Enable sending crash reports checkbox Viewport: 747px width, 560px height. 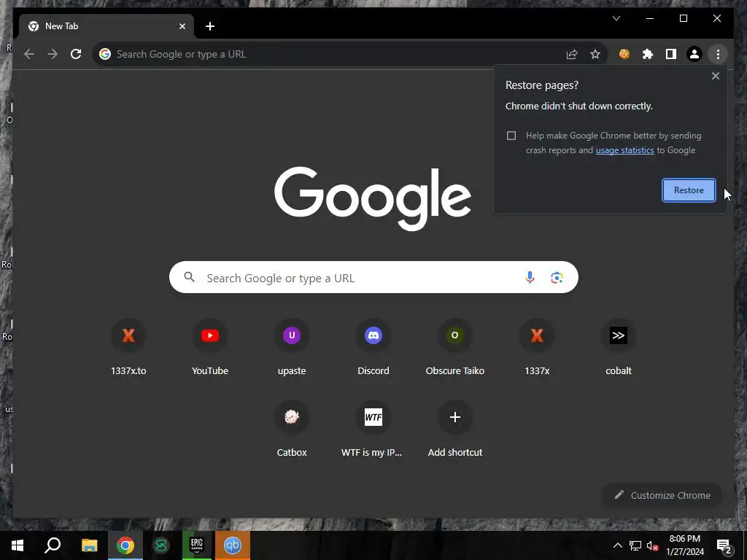tap(511, 136)
